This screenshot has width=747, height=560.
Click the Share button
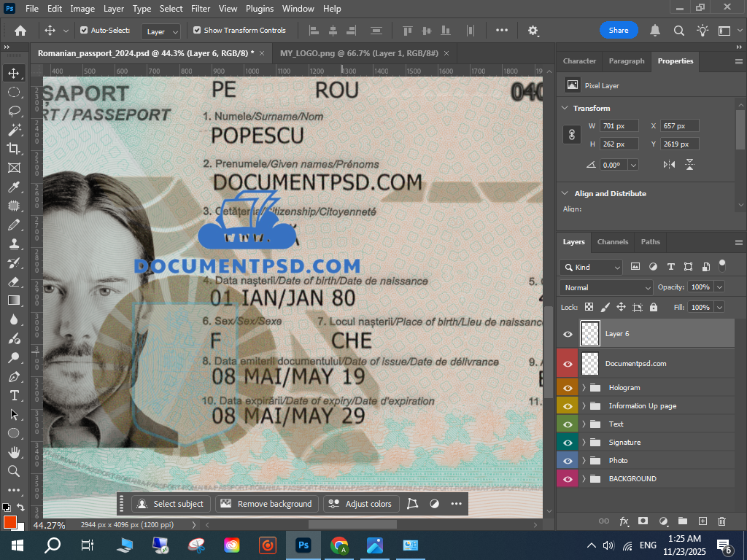619,31
